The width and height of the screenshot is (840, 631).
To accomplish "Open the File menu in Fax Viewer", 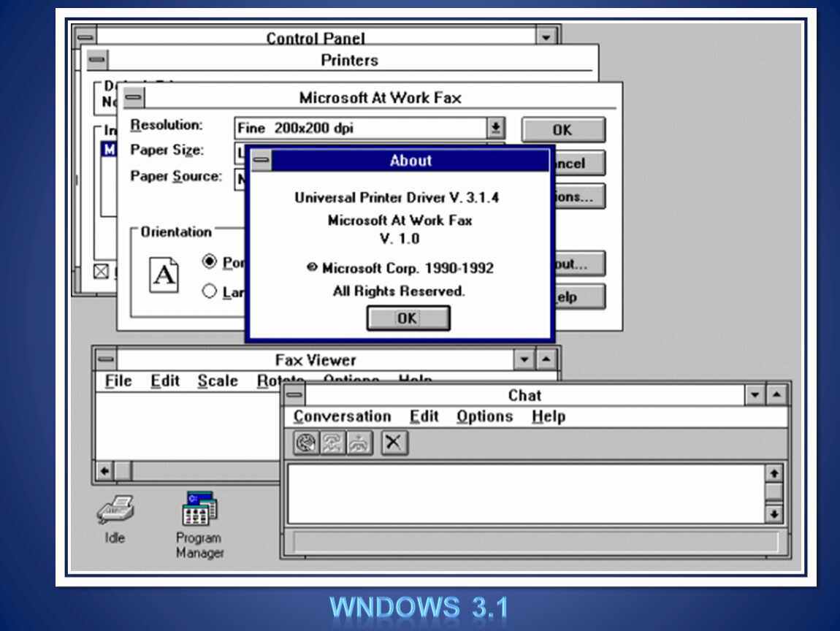I will (x=118, y=380).
